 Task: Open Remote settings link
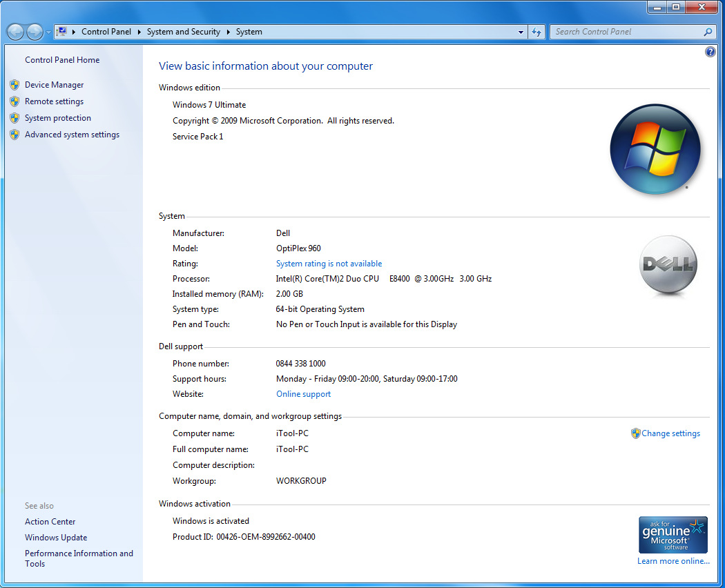(54, 101)
